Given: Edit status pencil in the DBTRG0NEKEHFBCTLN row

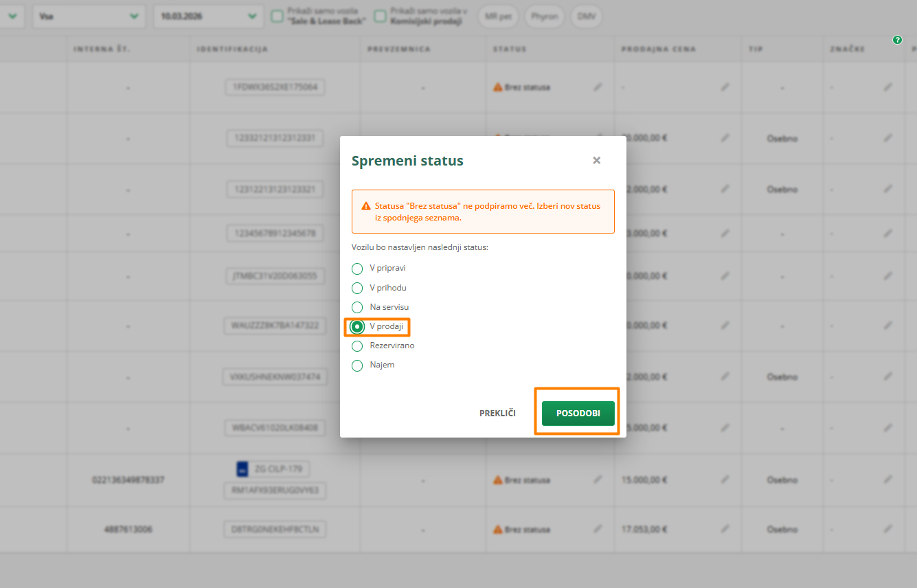Looking at the screenshot, I should pos(598,530).
